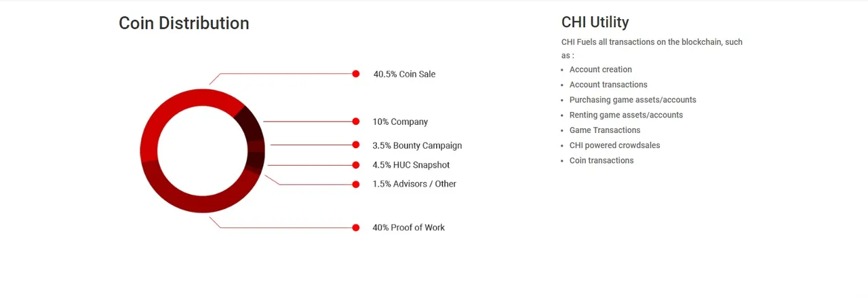Click the Purchasing game assets/accounts item
This screenshot has width=868, height=298.
633,100
